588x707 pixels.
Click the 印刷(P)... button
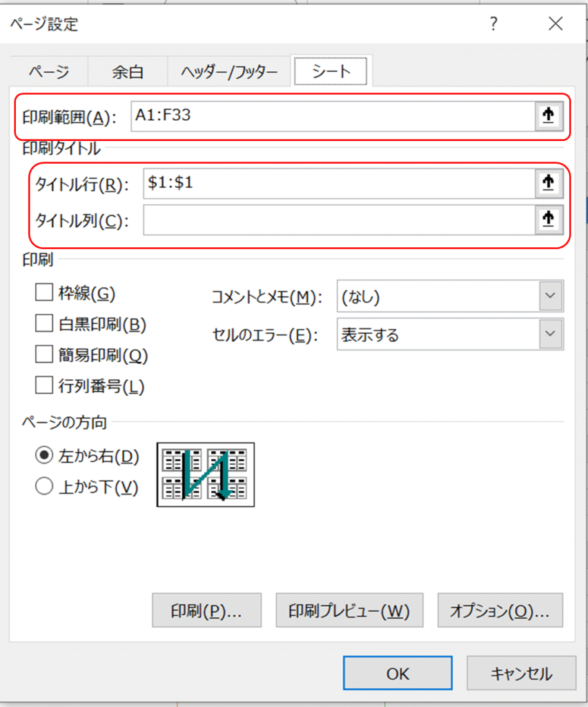[x=207, y=610]
